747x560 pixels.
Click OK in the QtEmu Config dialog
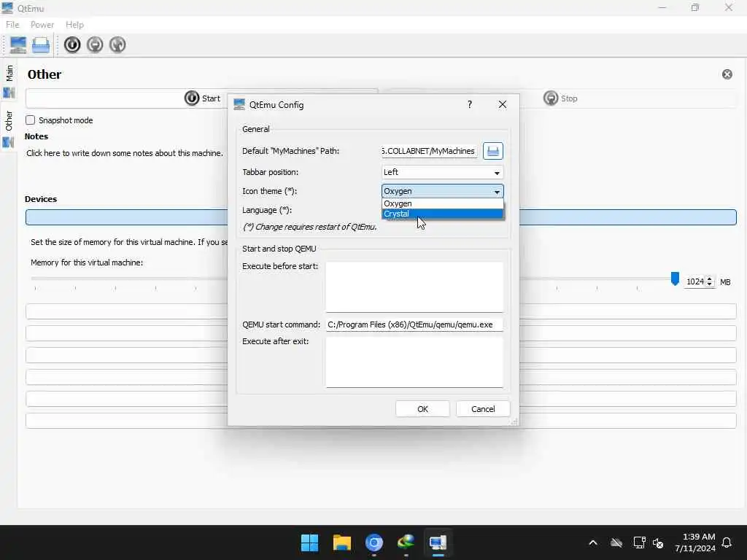tap(422, 409)
